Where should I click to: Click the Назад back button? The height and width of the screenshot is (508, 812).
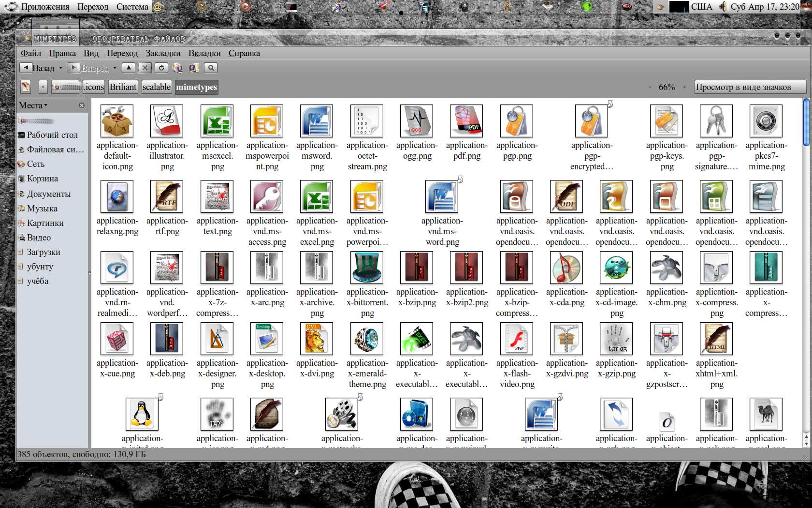coord(38,68)
